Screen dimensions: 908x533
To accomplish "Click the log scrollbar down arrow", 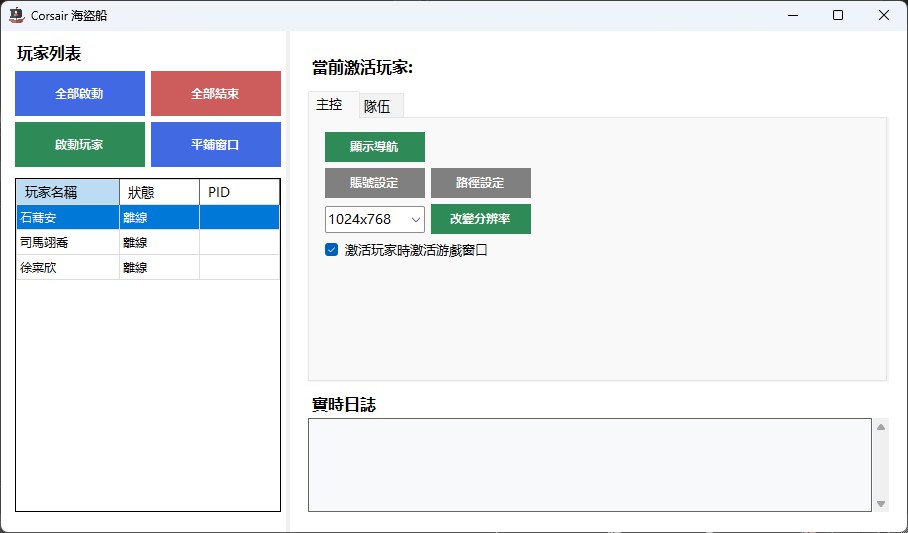I will tap(881, 504).
